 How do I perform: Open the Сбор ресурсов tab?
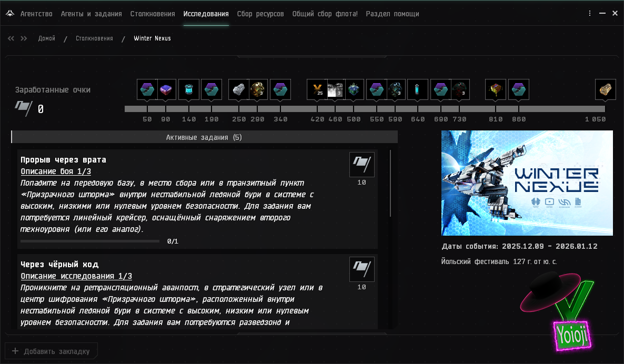coord(260,14)
